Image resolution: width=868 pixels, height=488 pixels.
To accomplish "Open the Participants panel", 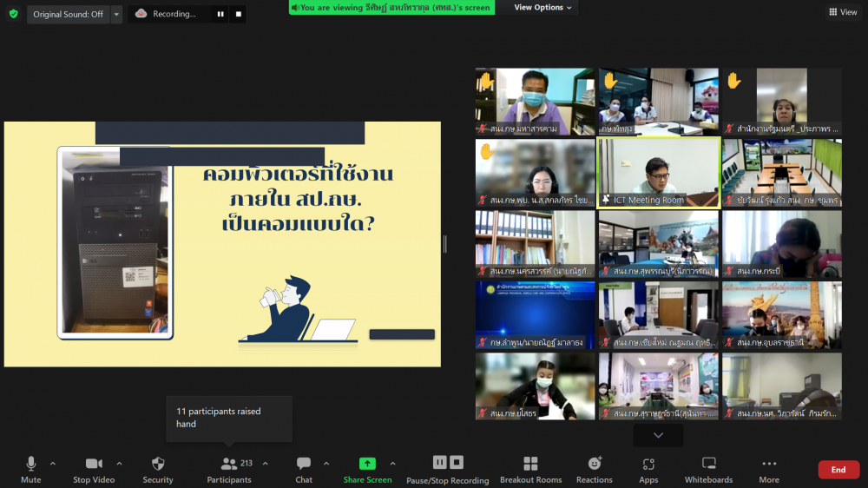I will click(229, 469).
